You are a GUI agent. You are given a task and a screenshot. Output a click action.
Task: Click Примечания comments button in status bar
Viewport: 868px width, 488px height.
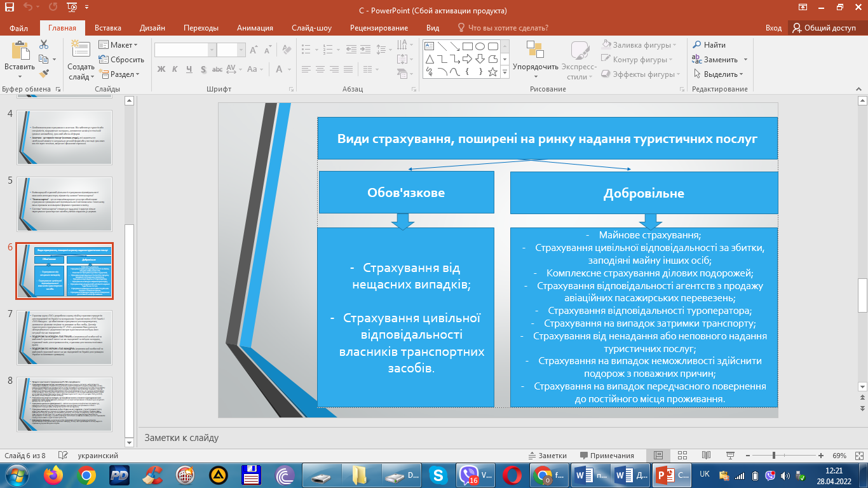606,456
